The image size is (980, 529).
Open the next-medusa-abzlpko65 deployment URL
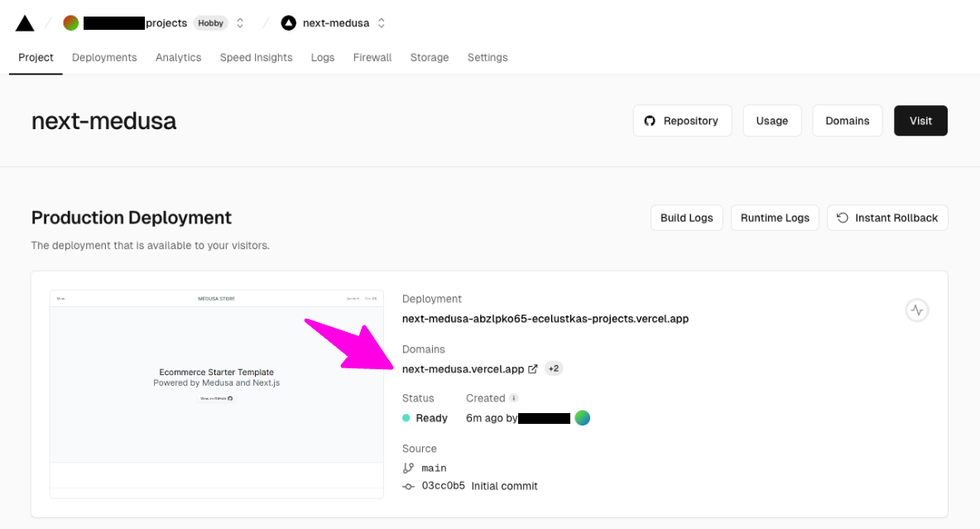(x=545, y=319)
